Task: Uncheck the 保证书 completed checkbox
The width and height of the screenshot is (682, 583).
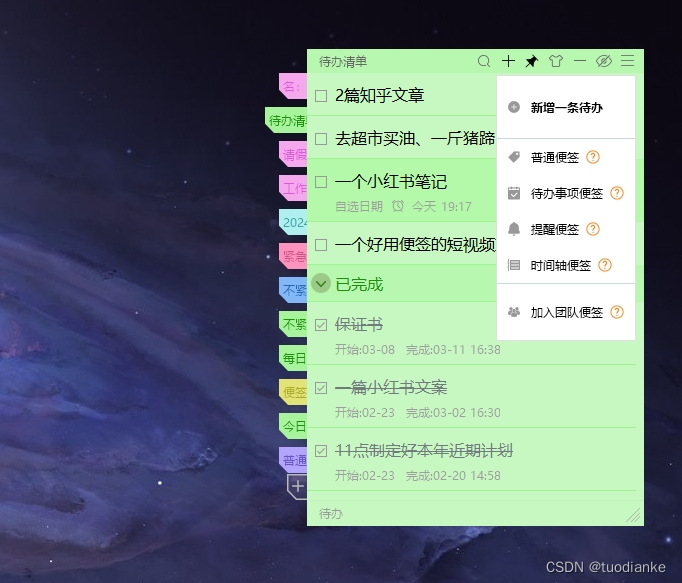Action: (x=321, y=325)
